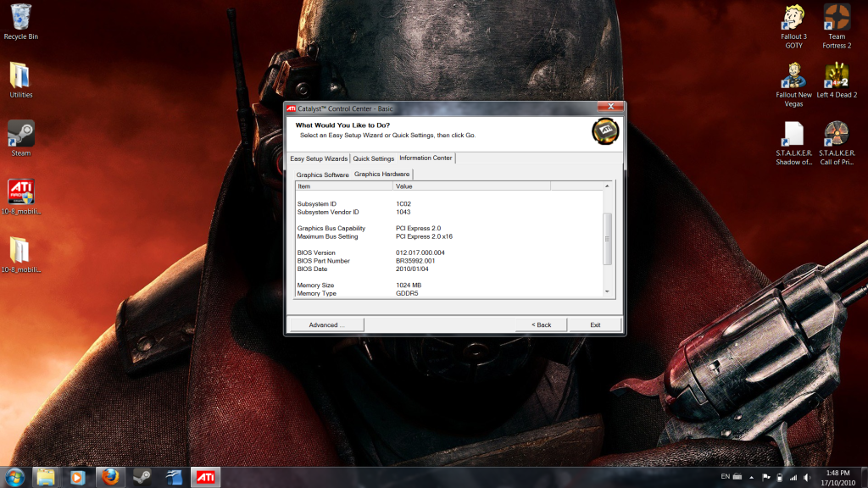Open the network signal tray icon
The width and height of the screenshot is (868, 488).
793,477
